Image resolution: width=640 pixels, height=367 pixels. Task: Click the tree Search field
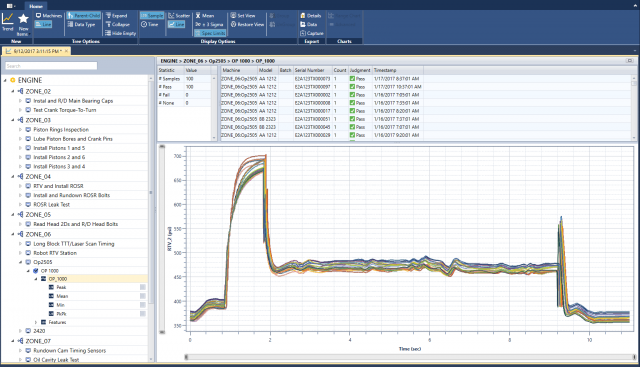(x=51, y=66)
